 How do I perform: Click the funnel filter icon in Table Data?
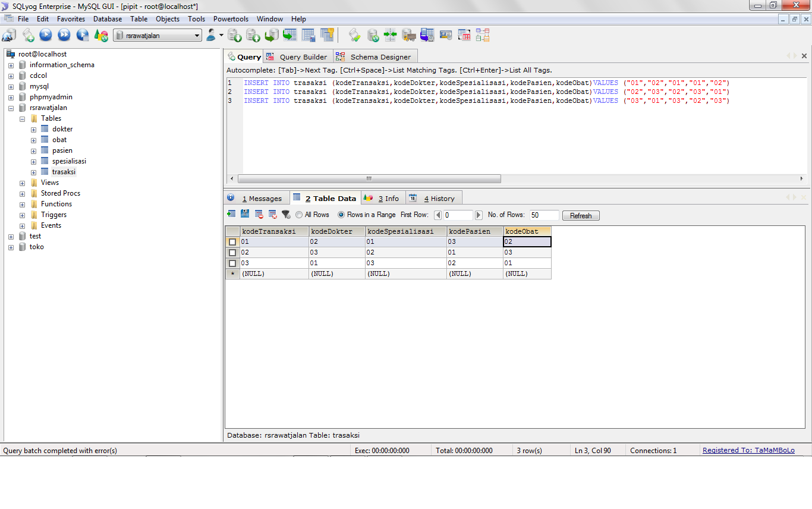pos(286,214)
